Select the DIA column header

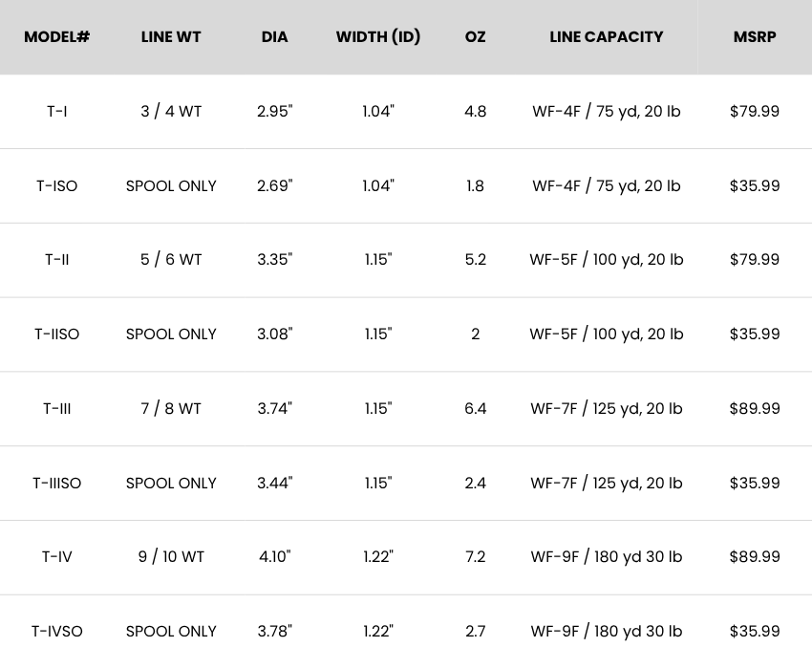tap(274, 37)
